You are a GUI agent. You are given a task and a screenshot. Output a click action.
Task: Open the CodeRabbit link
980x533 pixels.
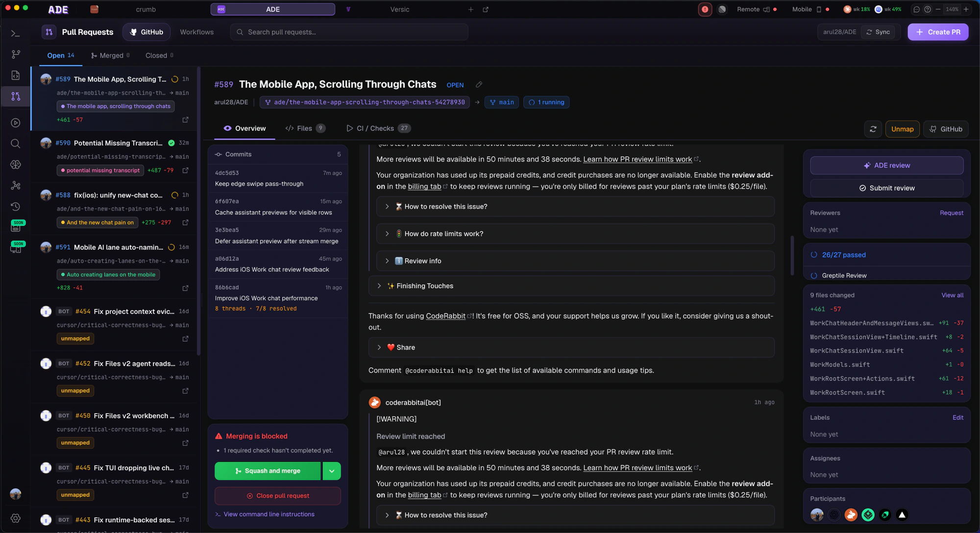(x=445, y=316)
